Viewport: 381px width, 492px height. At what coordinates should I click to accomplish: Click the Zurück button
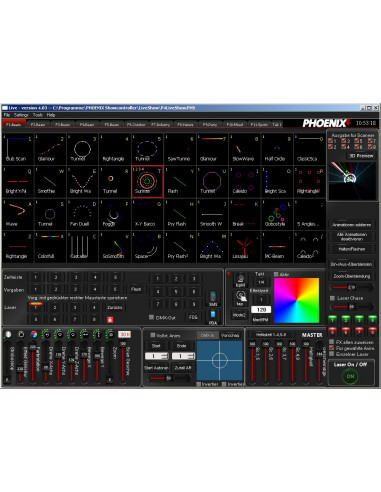pyautogui.click(x=115, y=307)
